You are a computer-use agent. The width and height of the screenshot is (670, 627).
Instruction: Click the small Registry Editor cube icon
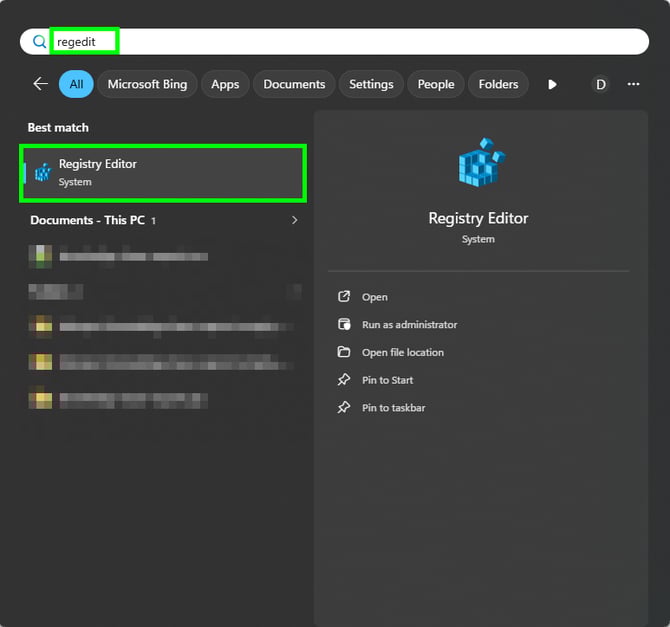43,172
